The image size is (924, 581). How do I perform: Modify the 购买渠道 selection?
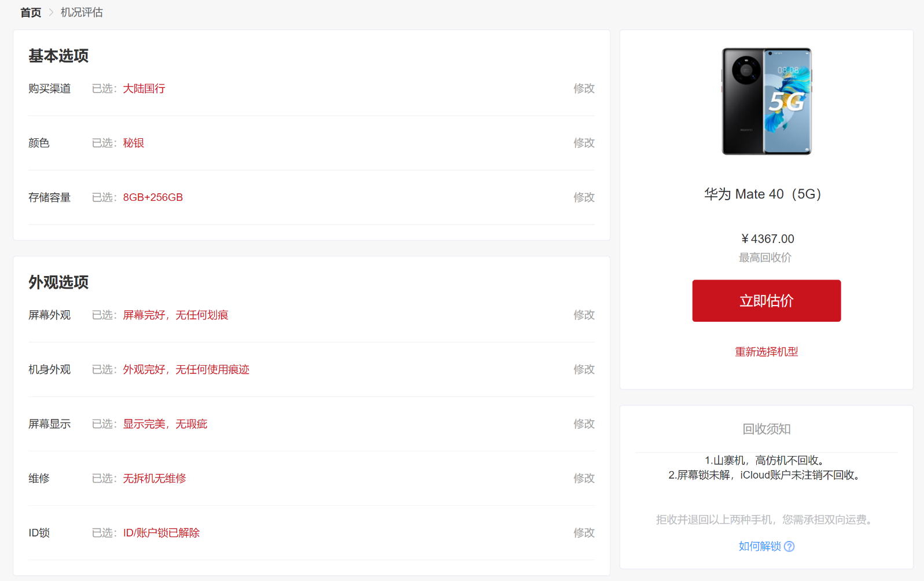pos(584,89)
